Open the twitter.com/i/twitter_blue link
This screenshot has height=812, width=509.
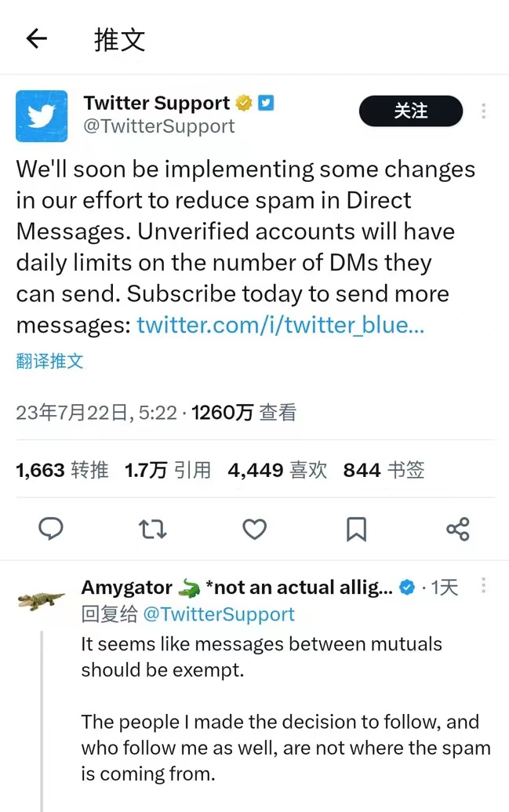280,326
